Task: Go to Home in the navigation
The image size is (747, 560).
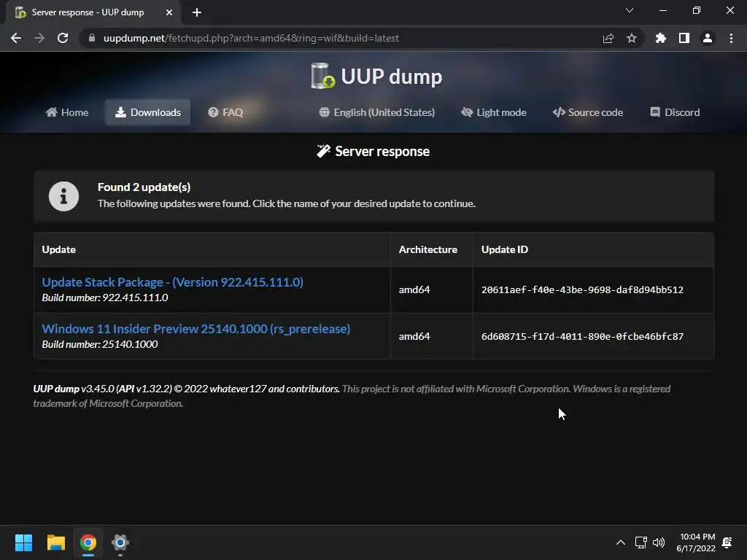Action: point(67,112)
